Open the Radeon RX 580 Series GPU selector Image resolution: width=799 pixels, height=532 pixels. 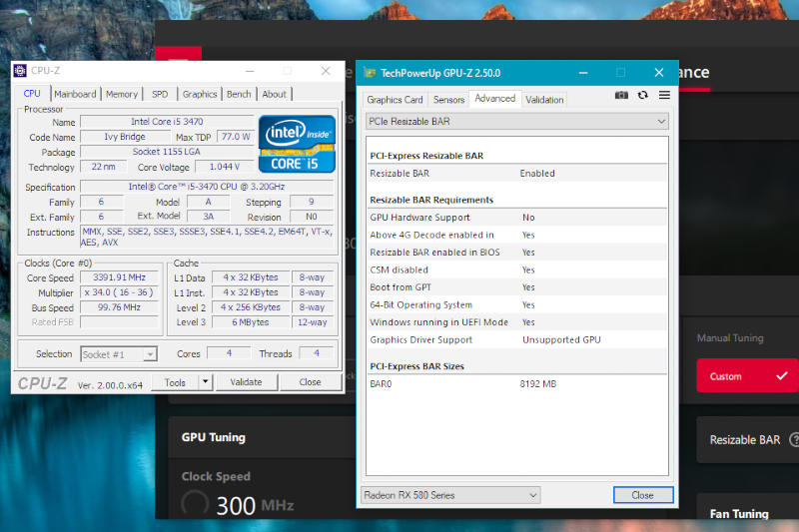449,495
